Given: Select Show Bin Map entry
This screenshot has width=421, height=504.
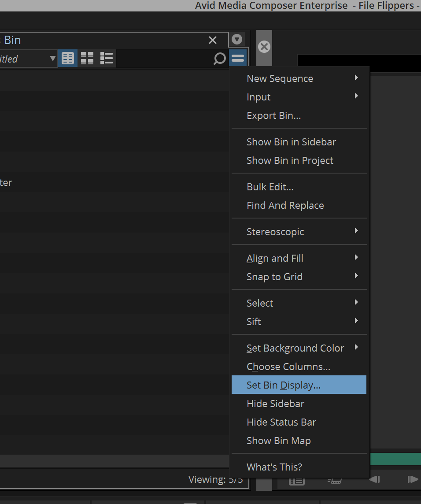Looking at the screenshot, I should coord(299,441).
